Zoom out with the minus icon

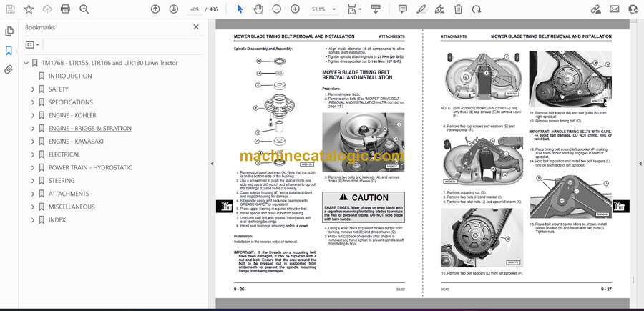[277, 9]
